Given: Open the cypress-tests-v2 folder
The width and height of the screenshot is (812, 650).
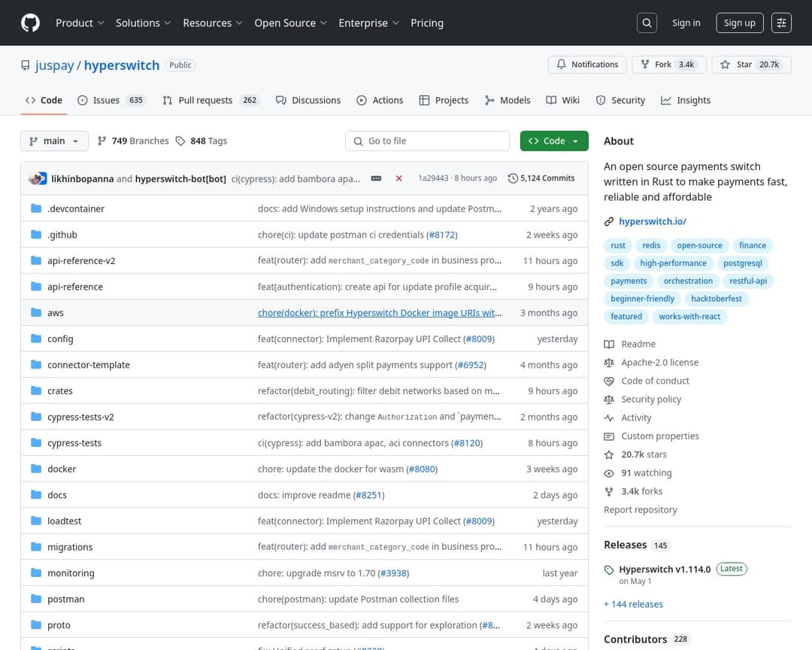Looking at the screenshot, I should (x=80, y=418).
